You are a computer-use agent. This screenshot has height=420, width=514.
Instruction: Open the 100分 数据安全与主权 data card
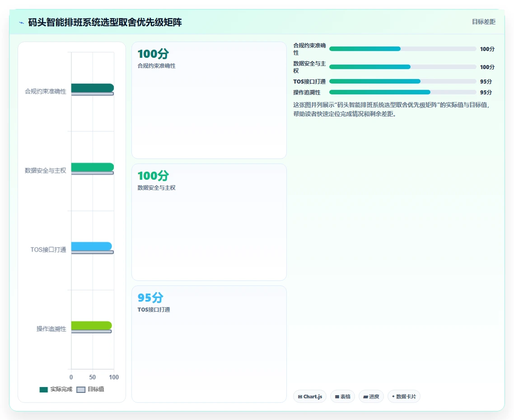point(209,222)
